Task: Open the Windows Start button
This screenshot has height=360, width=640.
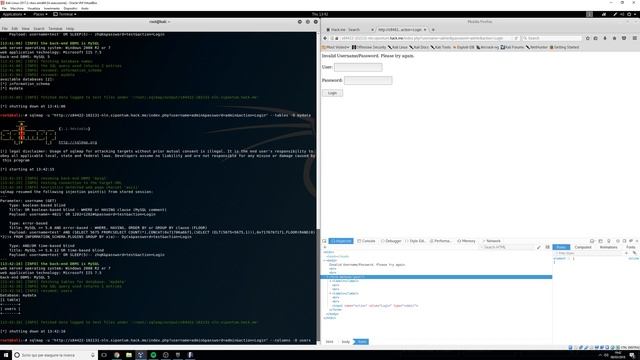Action: tap(6, 355)
